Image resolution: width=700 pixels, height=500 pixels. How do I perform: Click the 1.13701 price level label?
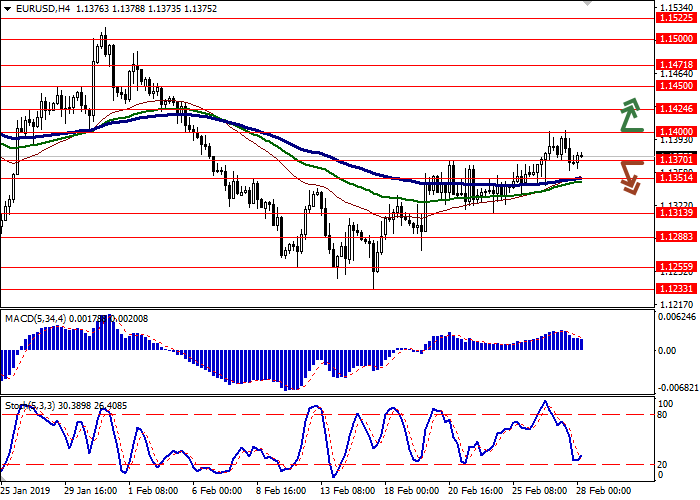pyautogui.click(x=676, y=159)
